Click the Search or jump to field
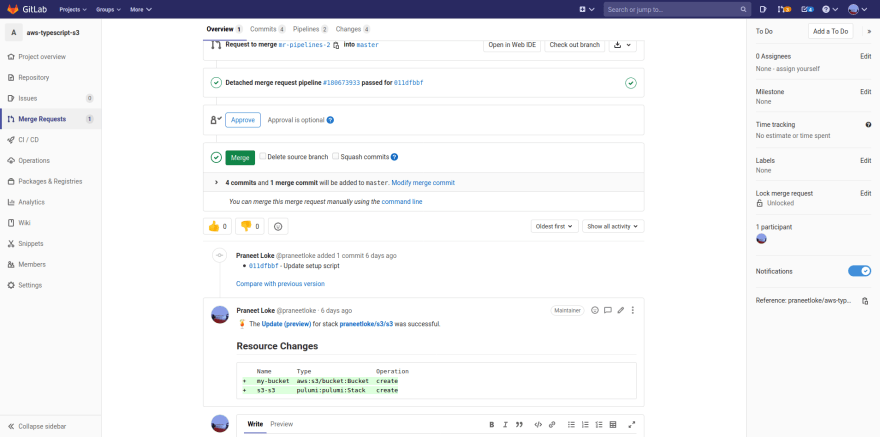The width and height of the screenshot is (880, 437). pyautogui.click(x=677, y=9)
